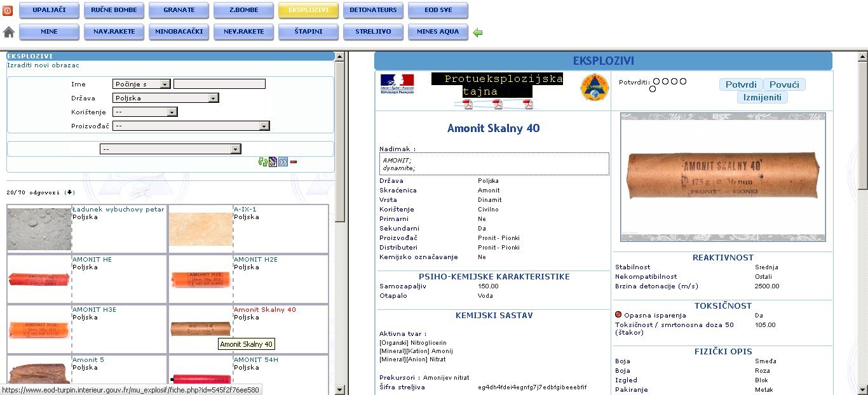This screenshot has width=868, height=395.
Task: Expand the Proizvođač dropdown
Action: point(191,126)
